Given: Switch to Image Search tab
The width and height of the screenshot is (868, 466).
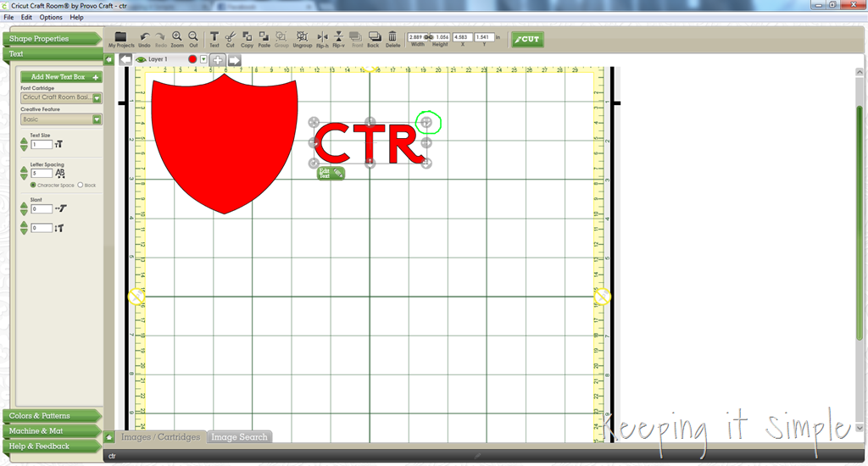Looking at the screenshot, I should [239, 436].
